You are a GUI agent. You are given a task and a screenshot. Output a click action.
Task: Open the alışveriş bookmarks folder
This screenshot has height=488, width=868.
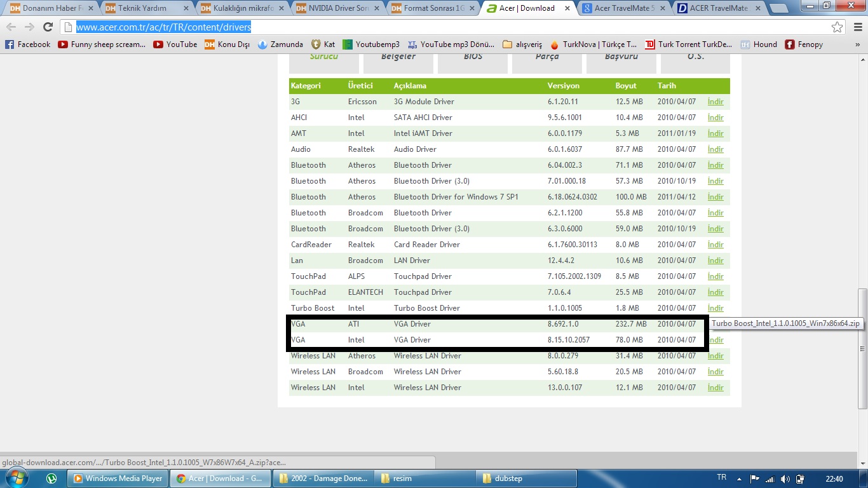coord(522,44)
